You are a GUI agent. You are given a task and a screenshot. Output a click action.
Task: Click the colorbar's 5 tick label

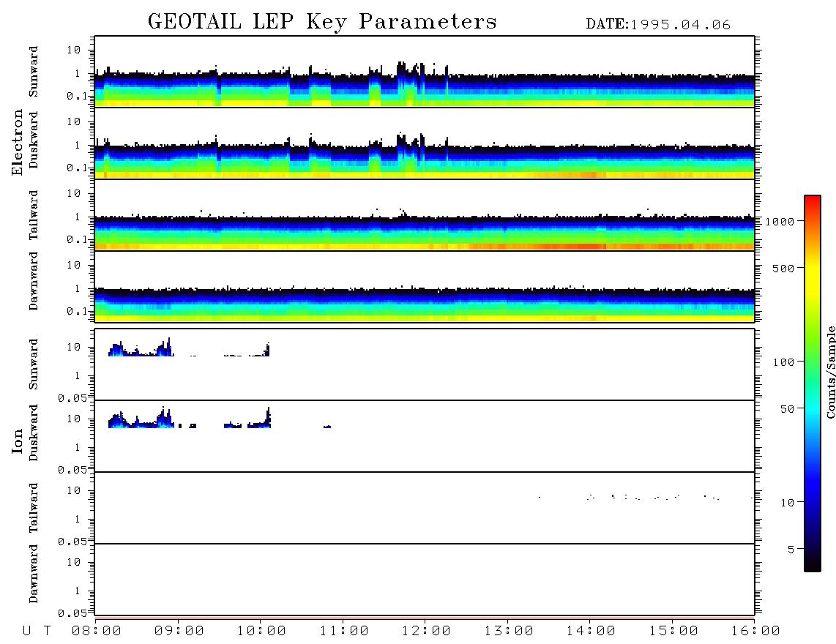[791, 550]
